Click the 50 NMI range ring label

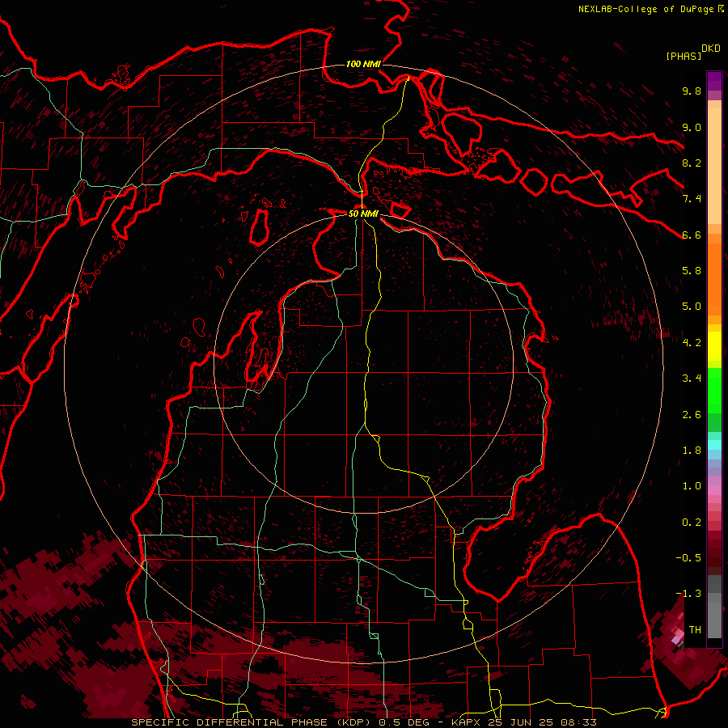click(363, 214)
